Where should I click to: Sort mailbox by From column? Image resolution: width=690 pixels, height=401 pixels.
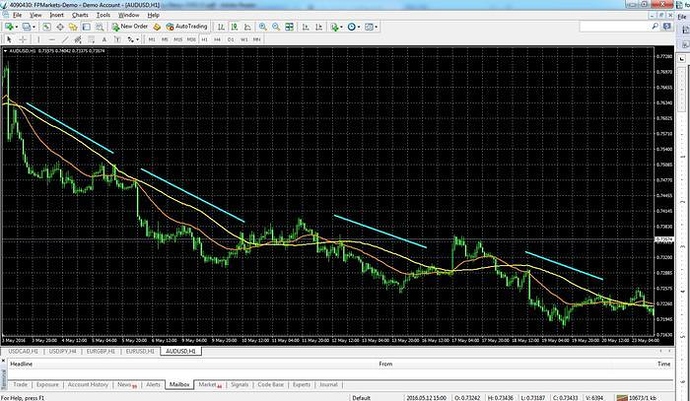385,364
